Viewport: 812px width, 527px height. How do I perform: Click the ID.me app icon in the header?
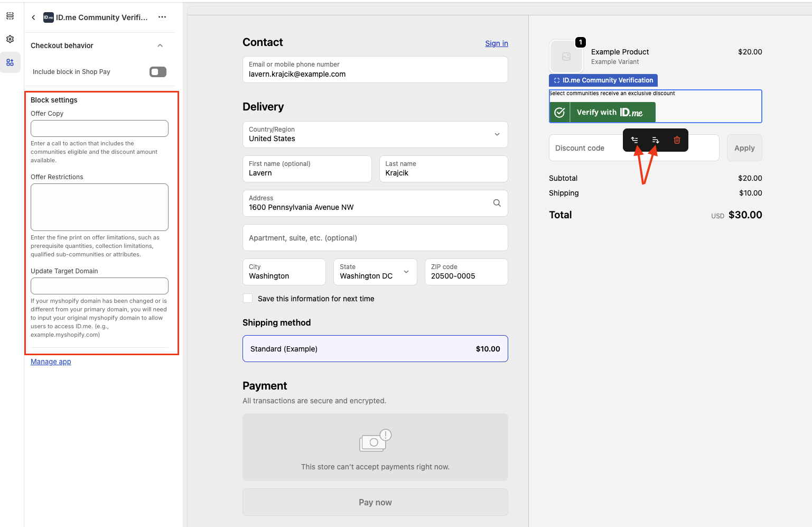(48, 17)
